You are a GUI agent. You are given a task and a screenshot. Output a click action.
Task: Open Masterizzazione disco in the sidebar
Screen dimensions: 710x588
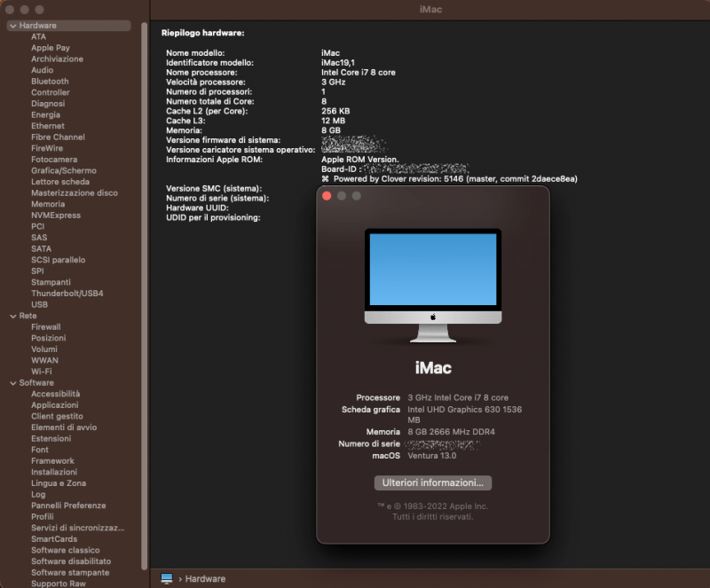(x=75, y=192)
